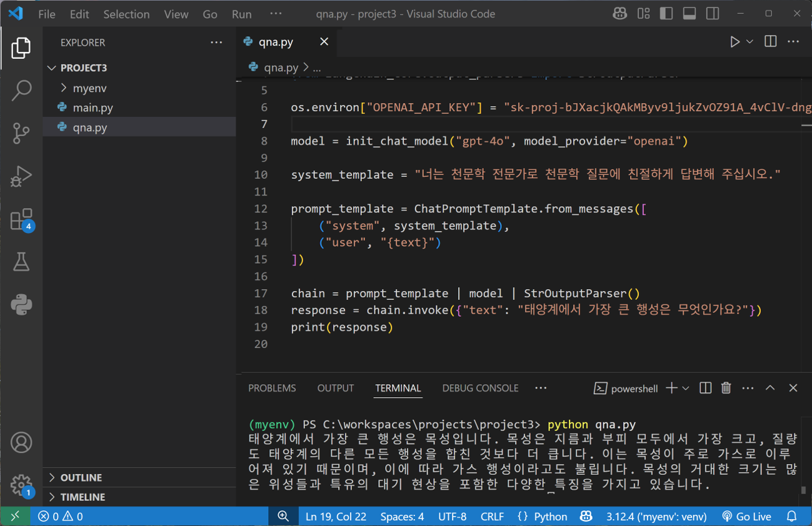Maximize the panel size with chevron
The width and height of the screenshot is (812, 526).
[x=770, y=388]
